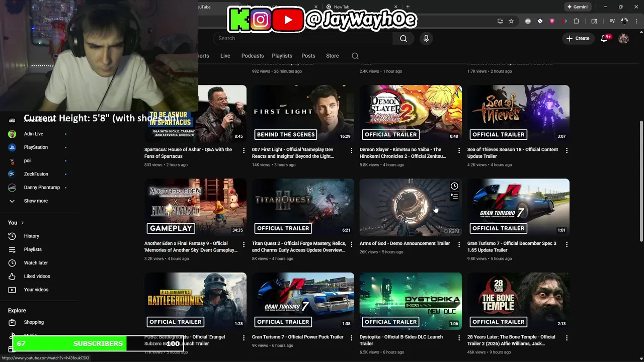Screen dimensions: 644x362
Task: Open the pink shield extension
Action: point(552,21)
